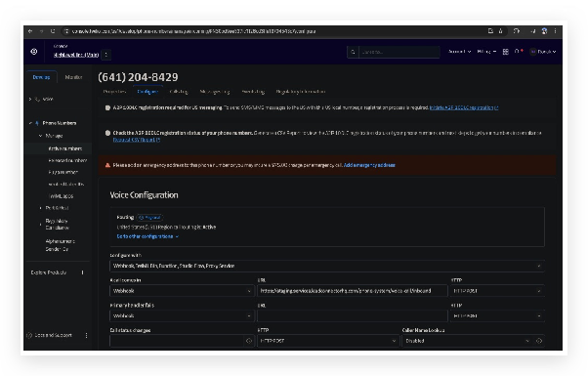Click the browser back arrow
The height and width of the screenshot is (376, 588).
click(30, 31)
